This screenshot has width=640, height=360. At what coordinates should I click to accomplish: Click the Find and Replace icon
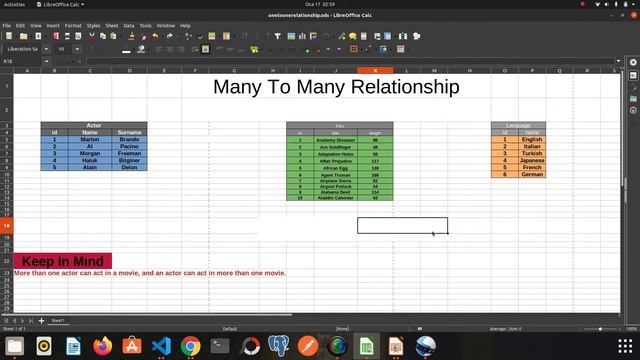tap(188, 36)
